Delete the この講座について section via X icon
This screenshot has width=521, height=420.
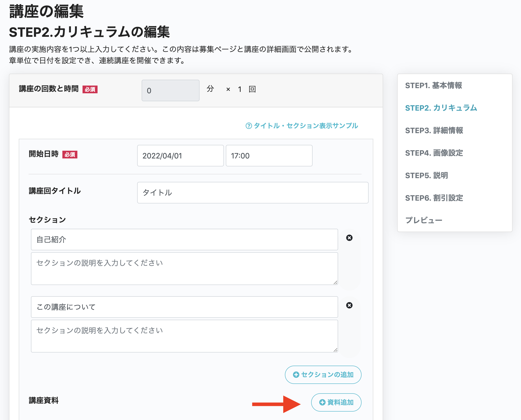click(349, 305)
